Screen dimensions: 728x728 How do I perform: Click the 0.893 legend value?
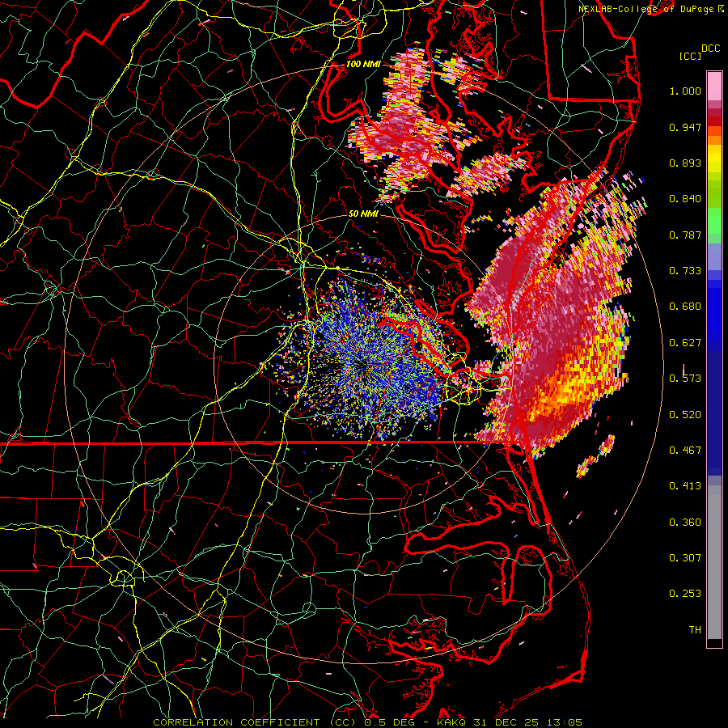(x=685, y=163)
